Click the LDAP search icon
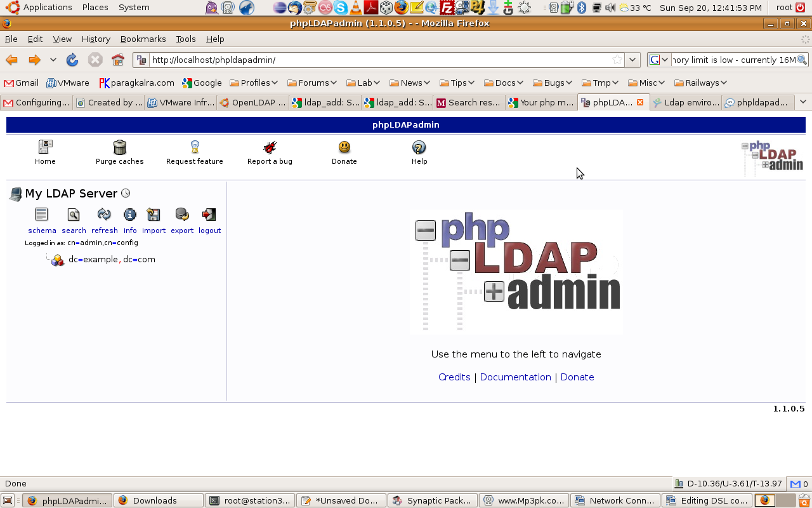 point(74,215)
